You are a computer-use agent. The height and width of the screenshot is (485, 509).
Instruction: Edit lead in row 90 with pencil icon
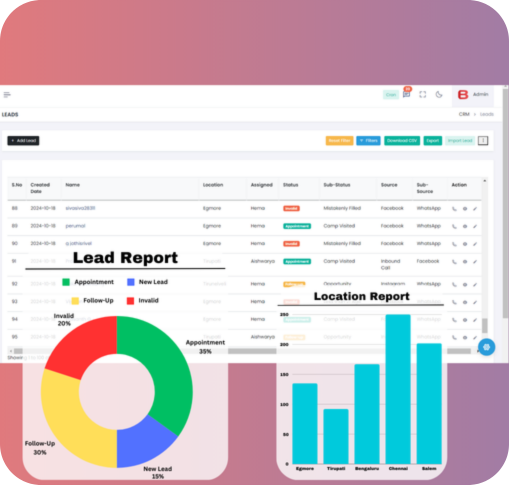click(x=475, y=244)
